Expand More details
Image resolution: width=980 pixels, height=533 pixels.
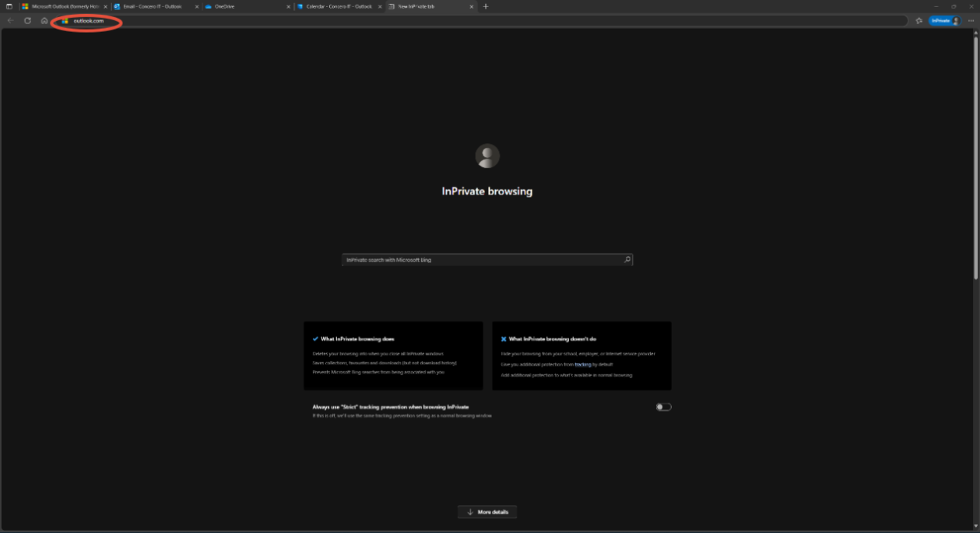coord(487,512)
